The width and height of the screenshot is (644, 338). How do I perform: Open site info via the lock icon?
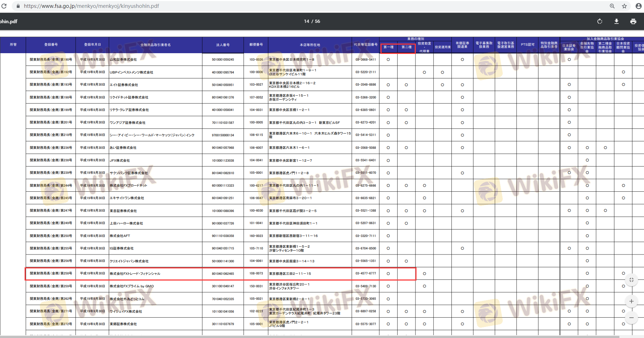tap(18, 6)
